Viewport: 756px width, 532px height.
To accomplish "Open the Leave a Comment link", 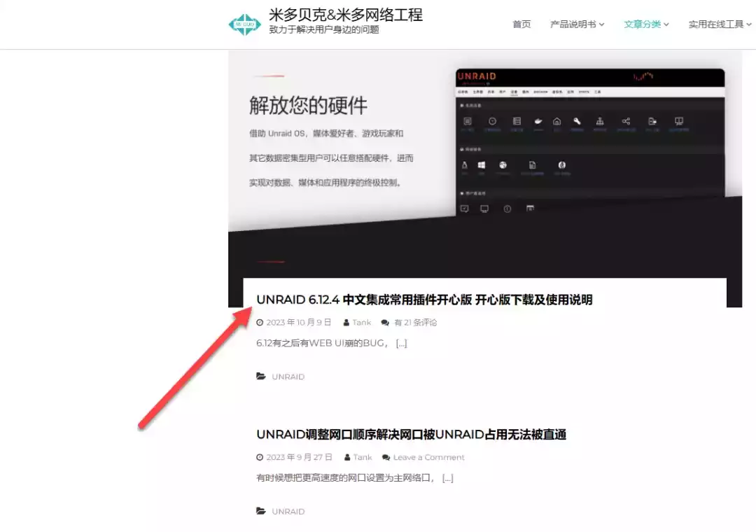I will tap(428, 457).
